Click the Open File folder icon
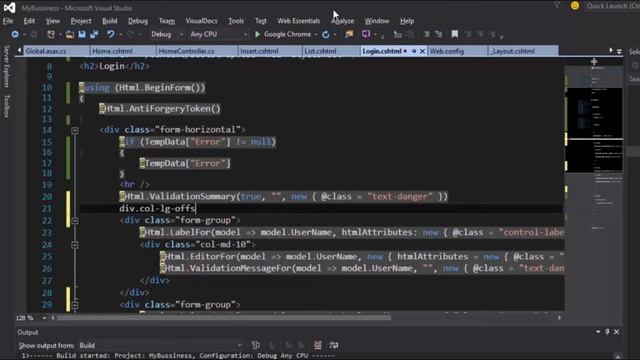Screen dimensions: 640x360 click(x=70, y=34)
